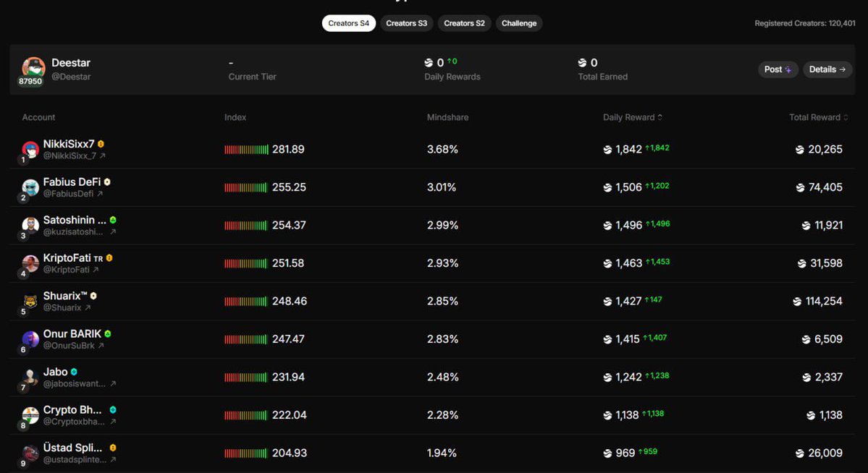Viewport: 868px width, 473px height.
Task: Click Deestar's rank badge 87950
Action: pos(30,81)
